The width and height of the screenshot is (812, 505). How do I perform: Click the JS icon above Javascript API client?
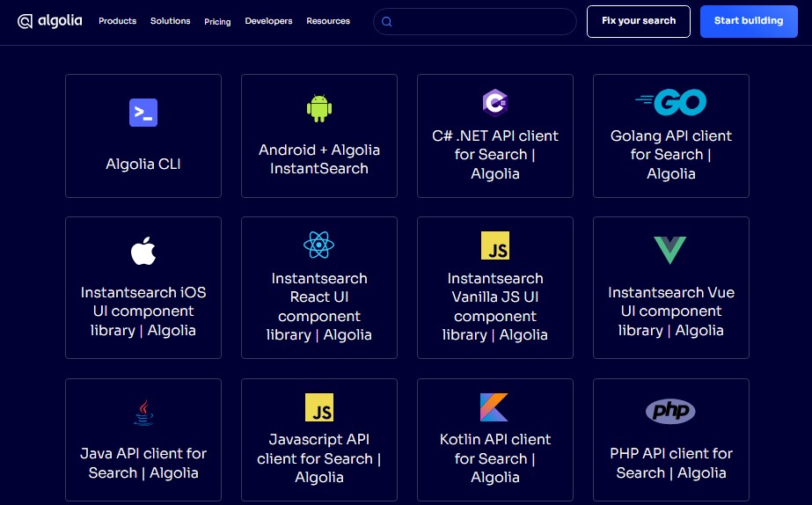pos(319,407)
